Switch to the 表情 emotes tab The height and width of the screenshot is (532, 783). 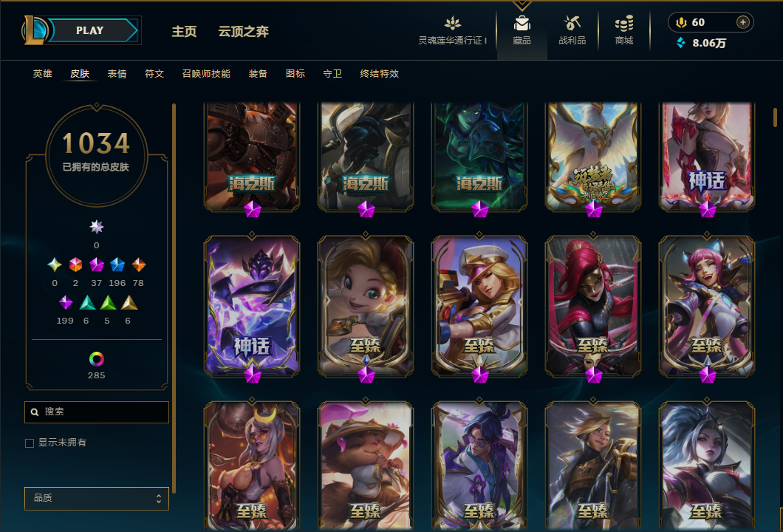coord(117,73)
